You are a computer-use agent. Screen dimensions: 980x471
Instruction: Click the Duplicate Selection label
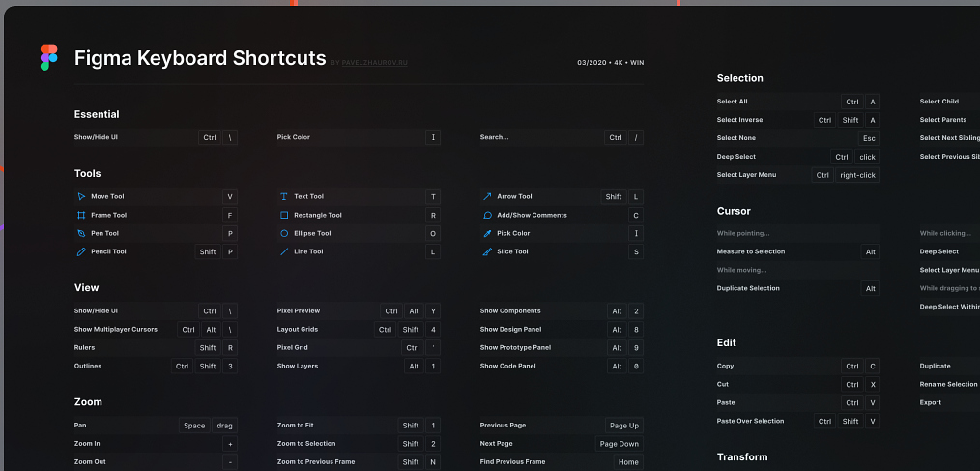[x=748, y=288]
